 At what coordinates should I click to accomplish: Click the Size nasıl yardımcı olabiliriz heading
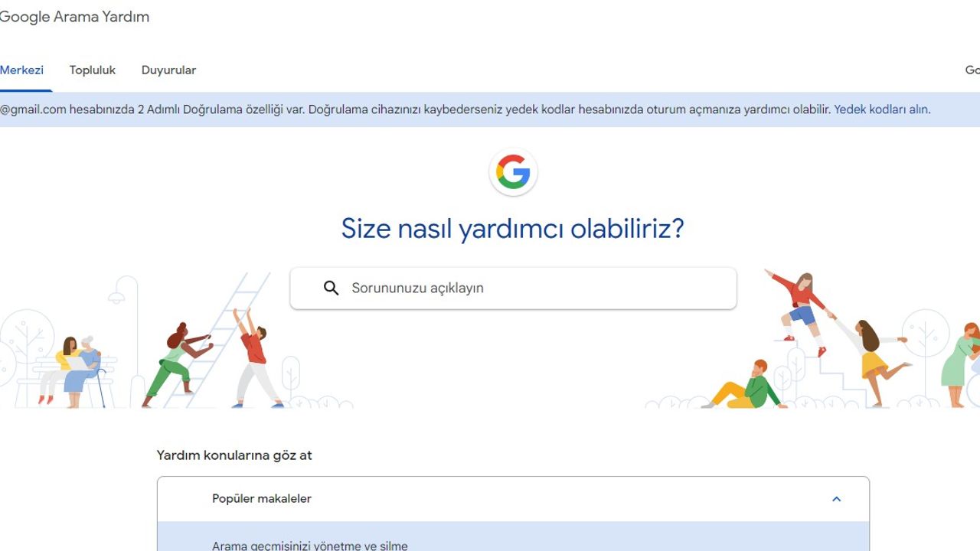pyautogui.click(x=512, y=229)
